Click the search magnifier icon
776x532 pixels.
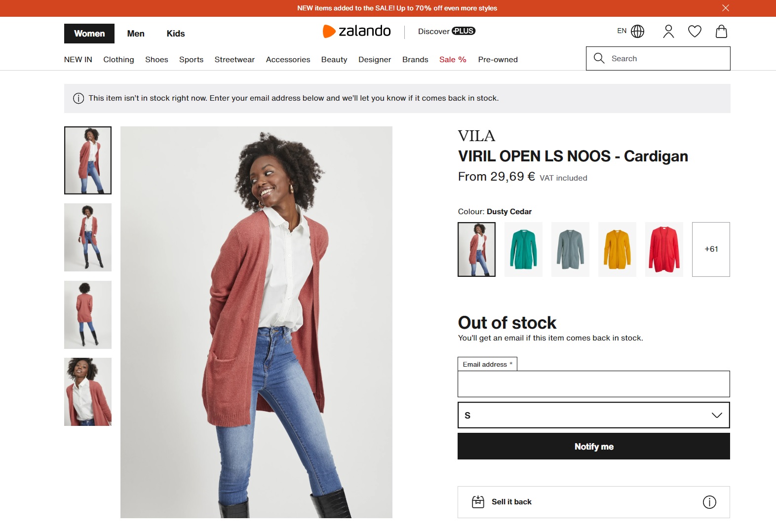point(599,58)
